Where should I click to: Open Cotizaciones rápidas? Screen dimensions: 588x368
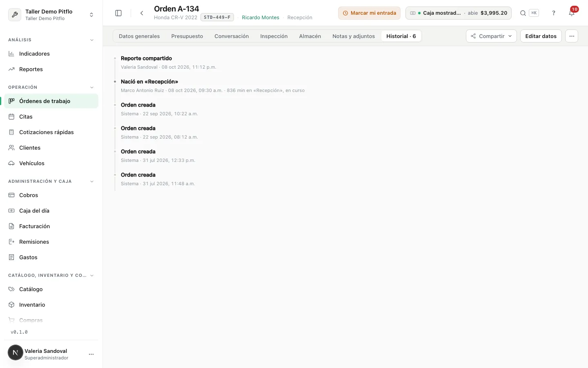(51, 132)
